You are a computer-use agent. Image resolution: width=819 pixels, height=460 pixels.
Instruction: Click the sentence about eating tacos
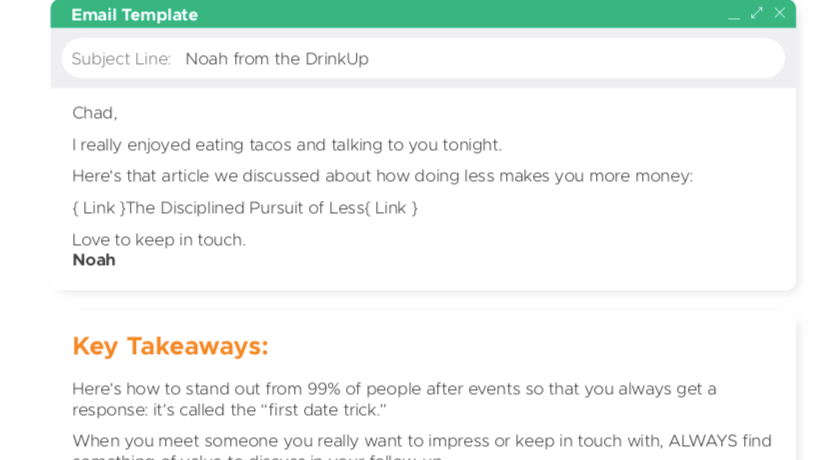click(x=287, y=145)
